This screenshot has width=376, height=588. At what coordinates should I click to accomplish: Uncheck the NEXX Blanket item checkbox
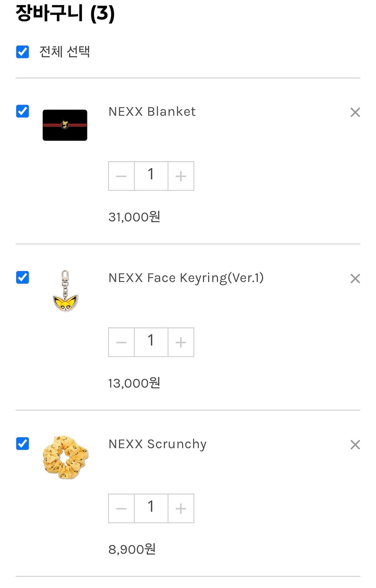coord(23,111)
